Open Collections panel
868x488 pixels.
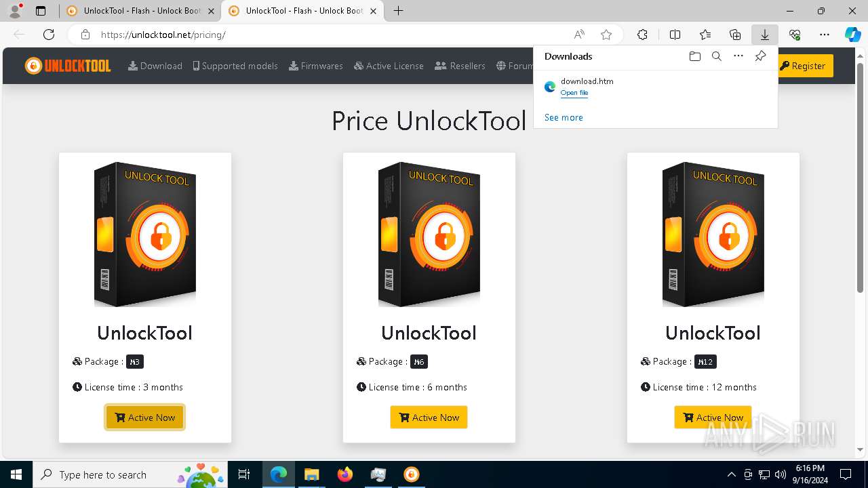(x=735, y=35)
